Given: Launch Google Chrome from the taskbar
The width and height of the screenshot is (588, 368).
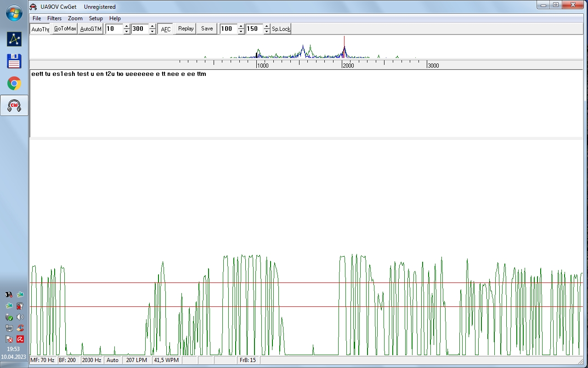Looking at the screenshot, I should click(x=14, y=83).
